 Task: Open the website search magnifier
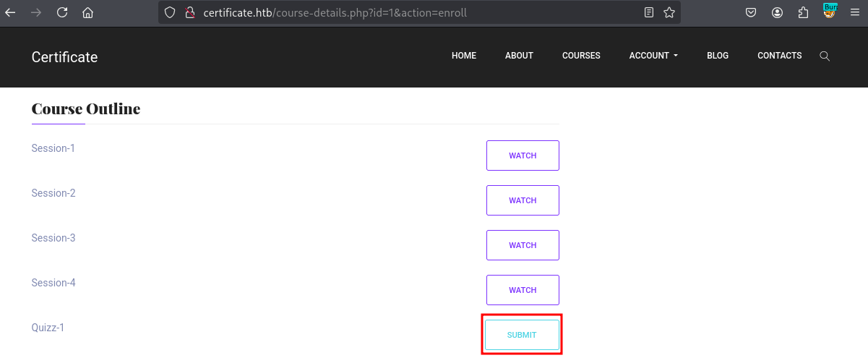tap(825, 56)
